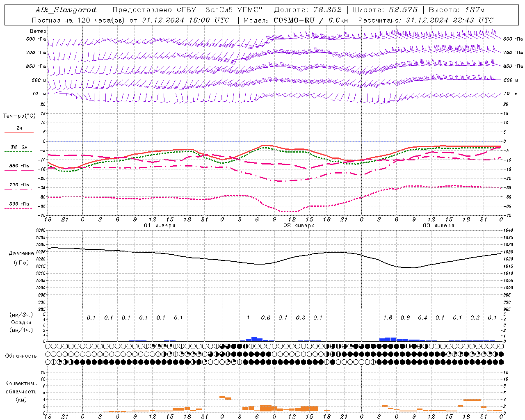Viewport: 525px width, 420px height.
Task: Click the Тем-ра(°C) temperature panel label
Action: coord(19,116)
